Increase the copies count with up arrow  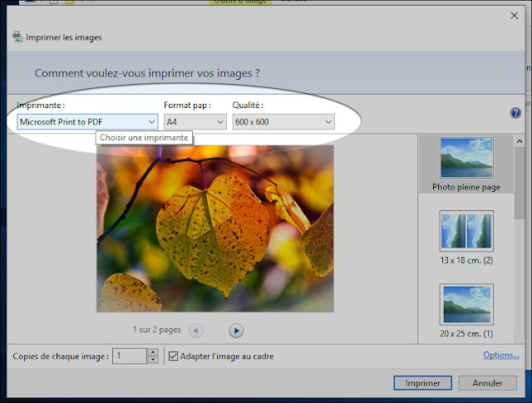(153, 352)
